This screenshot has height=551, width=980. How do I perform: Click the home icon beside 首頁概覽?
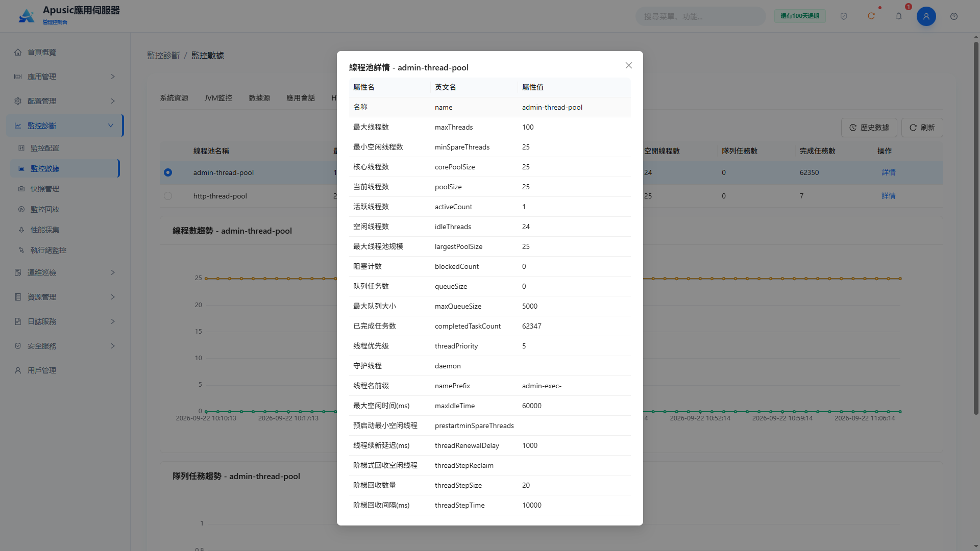[18, 52]
